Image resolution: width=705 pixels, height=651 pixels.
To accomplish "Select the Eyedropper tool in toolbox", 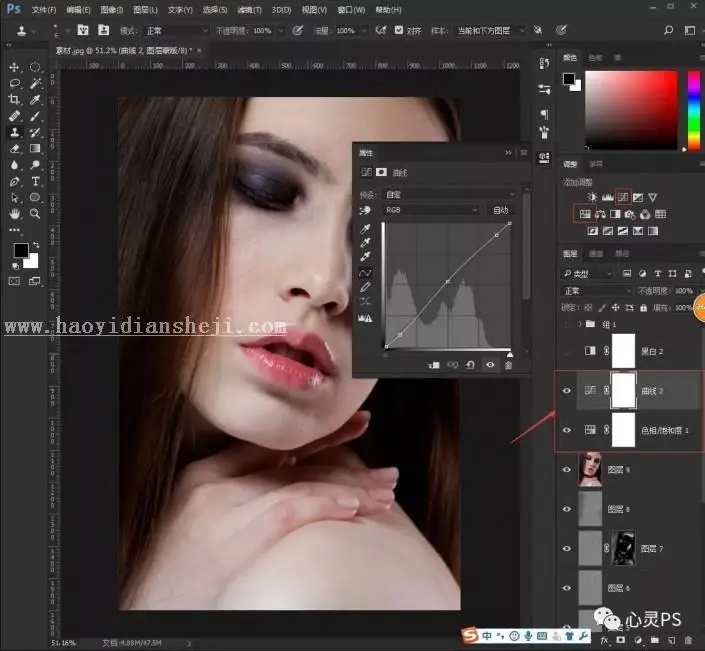I will [35, 100].
